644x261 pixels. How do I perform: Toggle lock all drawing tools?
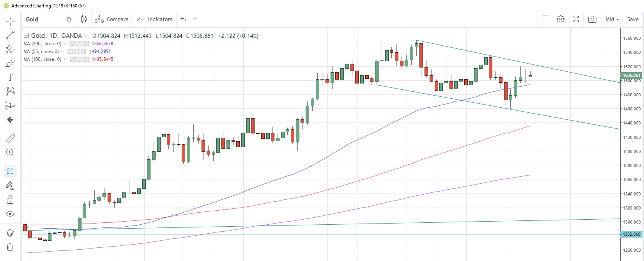pos(10,200)
